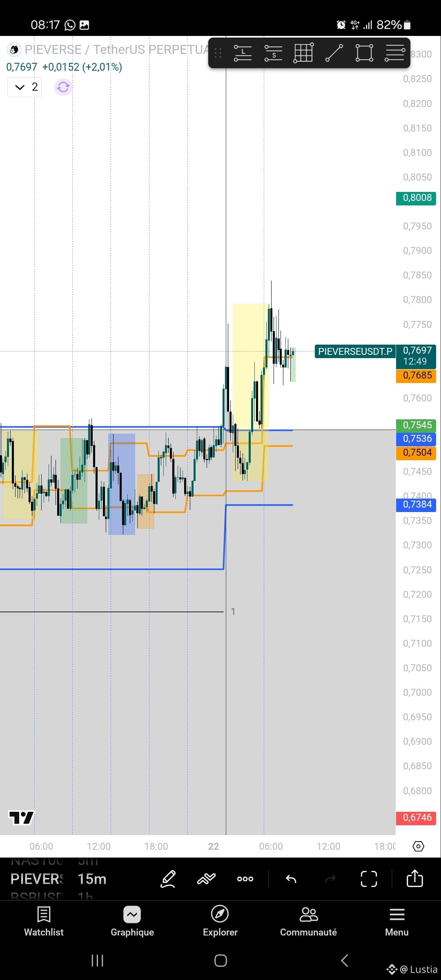
Task: Select the grid-style Gann box drawing tool
Action: point(303,53)
